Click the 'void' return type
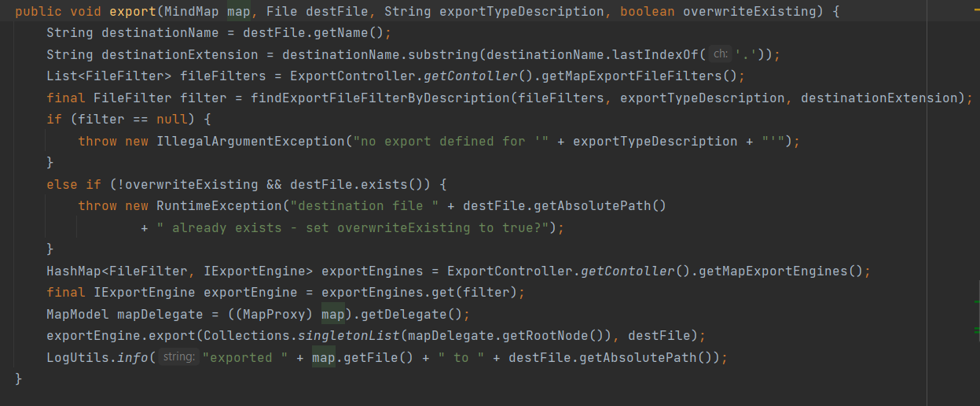980x406 pixels. click(86, 12)
